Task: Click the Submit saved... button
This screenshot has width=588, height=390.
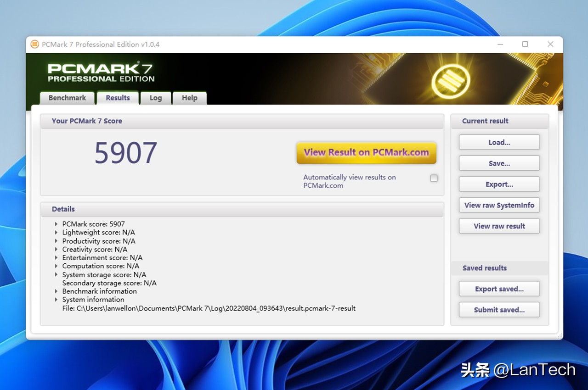Action: coord(499,310)
